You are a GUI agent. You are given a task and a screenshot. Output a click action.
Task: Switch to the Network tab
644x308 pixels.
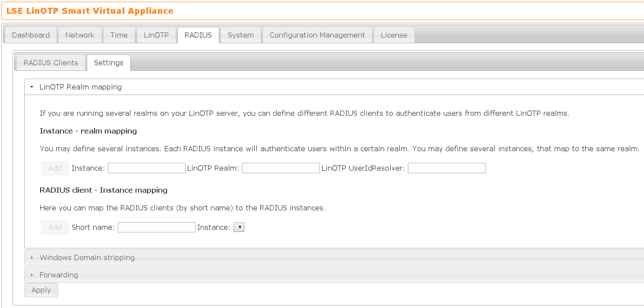pyautogui.click(x=80, y=35)
